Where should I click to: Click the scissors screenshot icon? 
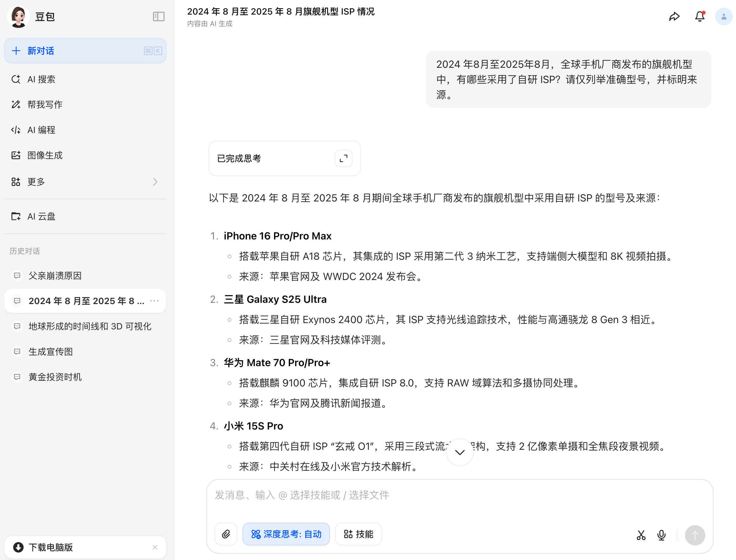[x=641, y=535]
